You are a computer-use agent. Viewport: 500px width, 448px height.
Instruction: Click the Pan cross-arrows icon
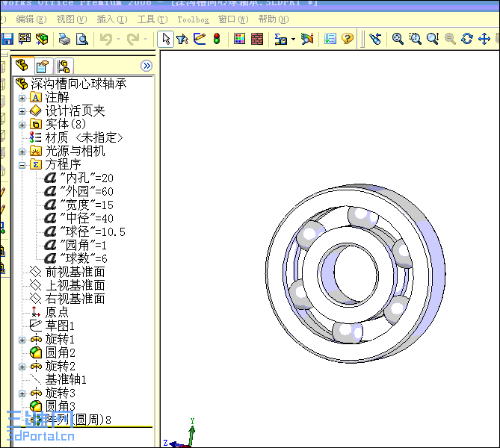484,39
